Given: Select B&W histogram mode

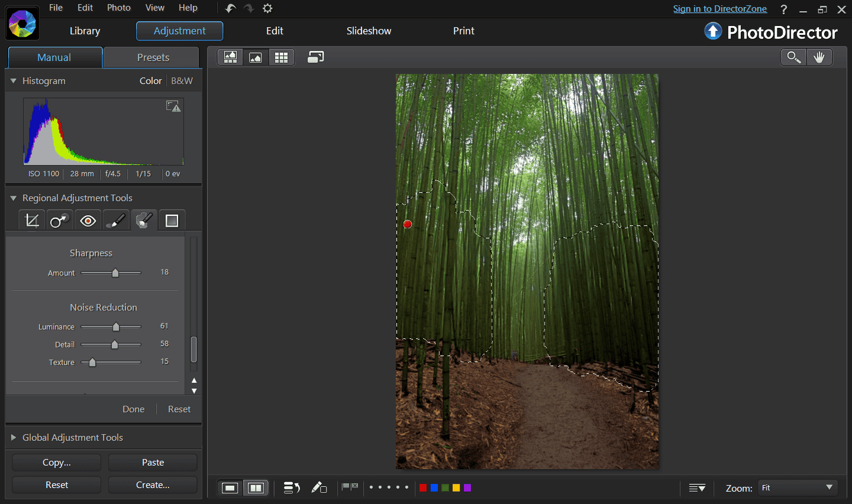Looking at the screenshot, I should (x=182, y=81).
